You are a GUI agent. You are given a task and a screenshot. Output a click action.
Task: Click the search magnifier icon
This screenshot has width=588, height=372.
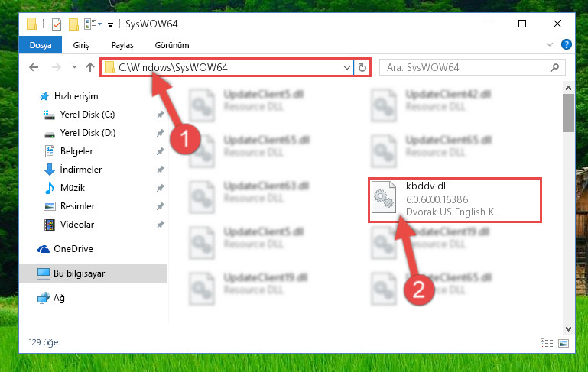(x=554, y=68)
